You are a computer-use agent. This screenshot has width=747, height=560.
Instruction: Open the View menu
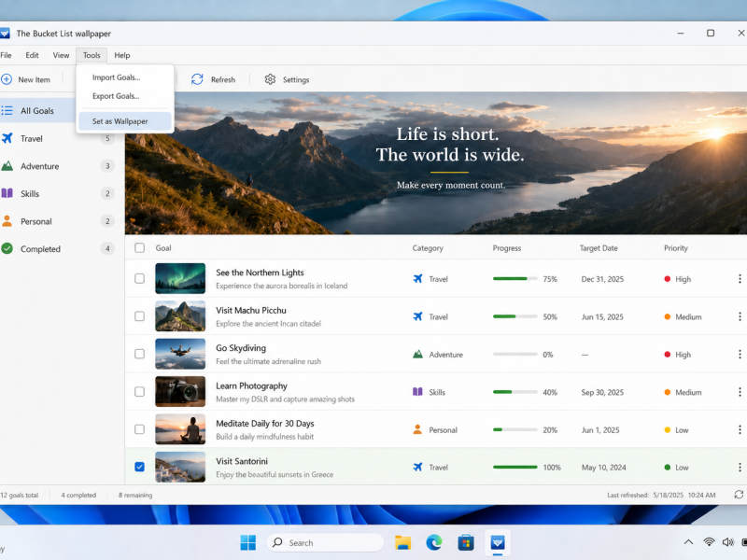pyautogui.click(x=61, y=55)
